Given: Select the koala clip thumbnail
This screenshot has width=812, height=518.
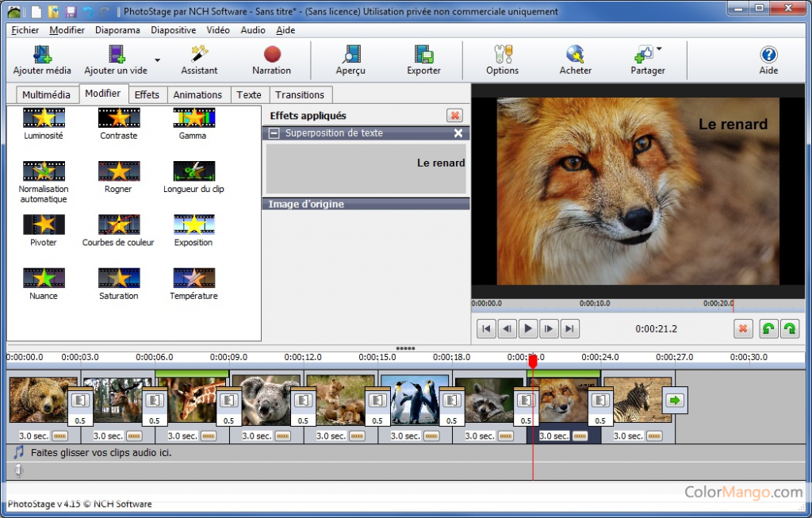Looking at the screenshot, I should click(266, 399).
